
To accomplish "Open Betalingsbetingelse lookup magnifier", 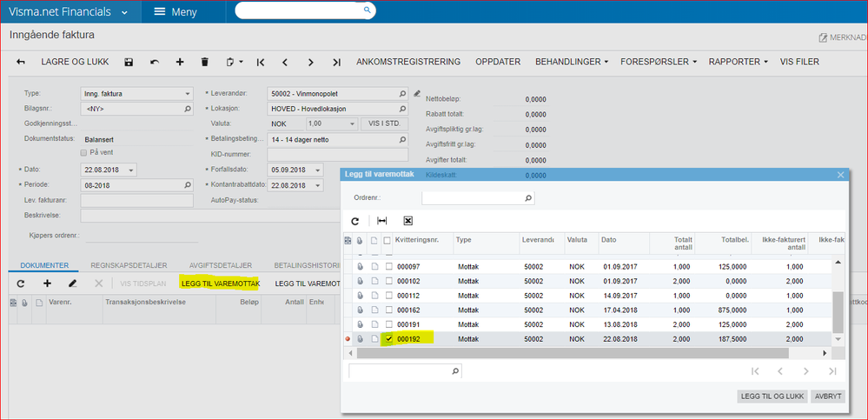I will tap(402, 140).
